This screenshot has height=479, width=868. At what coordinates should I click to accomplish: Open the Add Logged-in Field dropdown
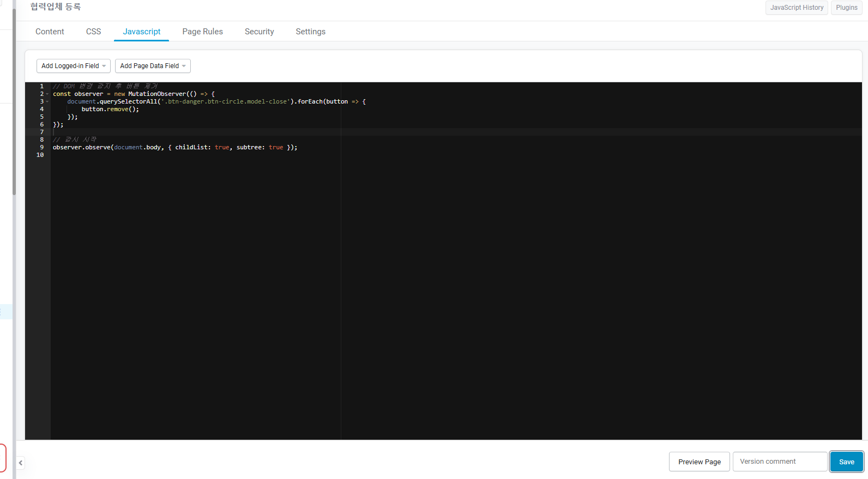tap(74, 66)
